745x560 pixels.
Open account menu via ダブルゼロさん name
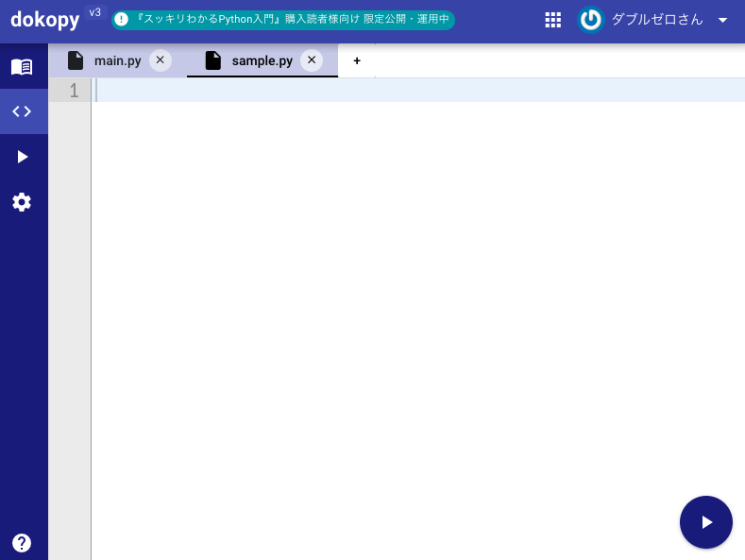coord(657,20)
